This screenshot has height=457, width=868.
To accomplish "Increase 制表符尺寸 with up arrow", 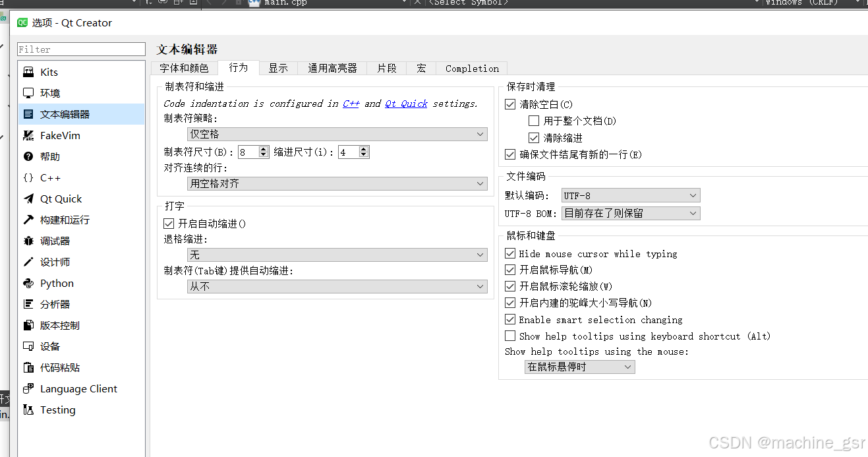I will click(264, 149).
